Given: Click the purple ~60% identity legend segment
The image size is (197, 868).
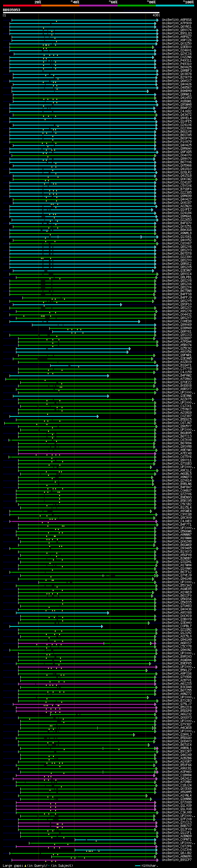Looking at the screenshot, I should [x=99, y=6].
